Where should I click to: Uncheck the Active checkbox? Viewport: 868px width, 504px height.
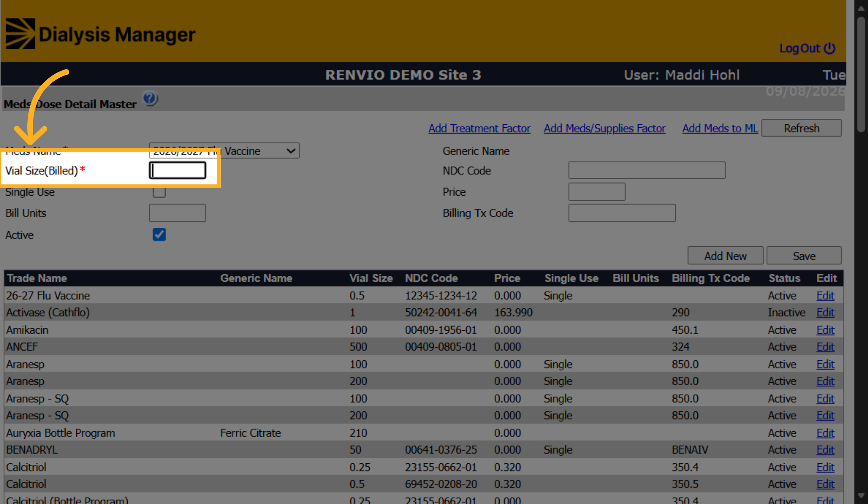[x=159, y=234]
